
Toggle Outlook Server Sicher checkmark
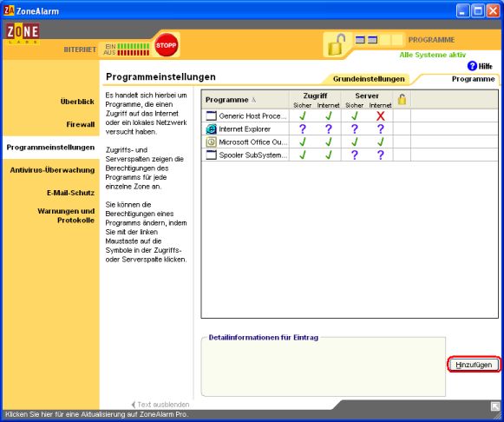tap(355, 142)
